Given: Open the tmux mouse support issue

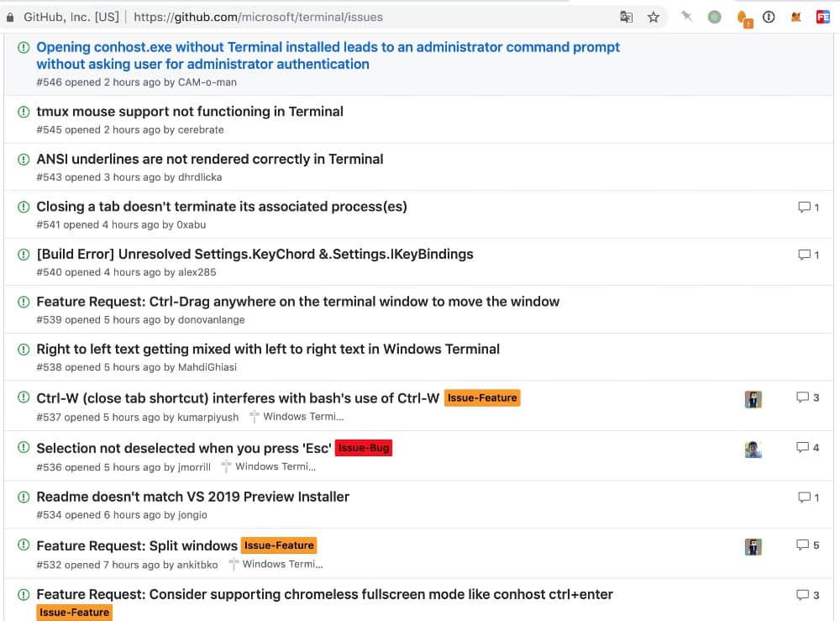Looking at the screenshot, I should [x=190, y=111].
